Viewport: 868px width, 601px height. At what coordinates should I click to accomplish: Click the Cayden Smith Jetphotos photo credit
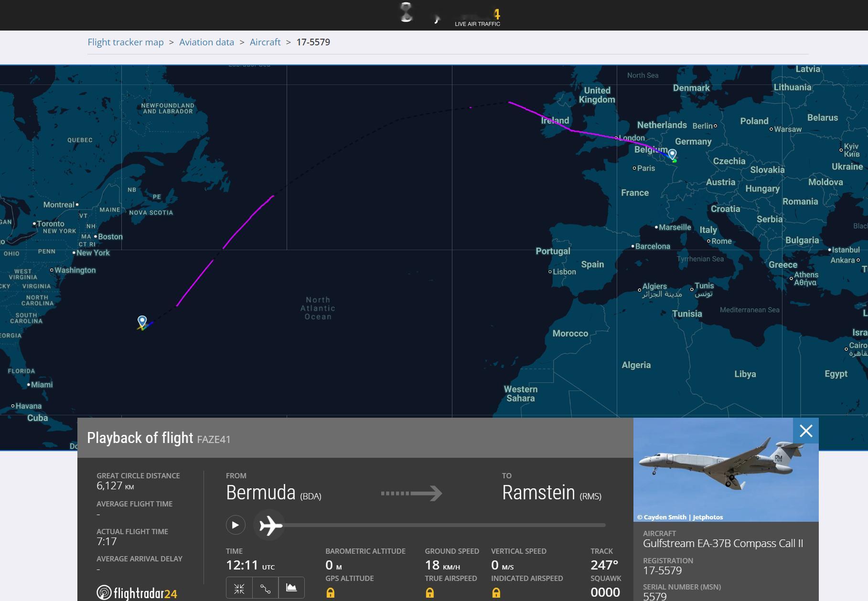click(680, 517)
